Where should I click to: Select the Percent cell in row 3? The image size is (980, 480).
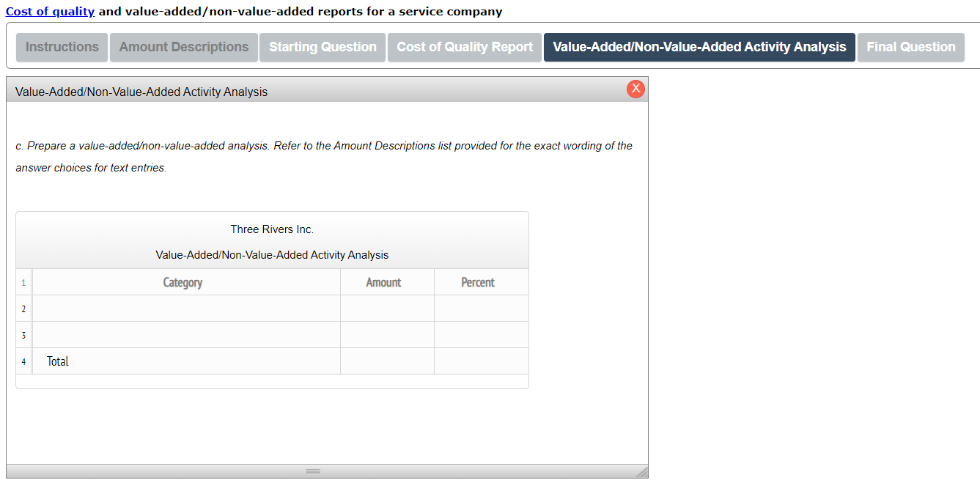pyautogui.click(x=482, y=334)
